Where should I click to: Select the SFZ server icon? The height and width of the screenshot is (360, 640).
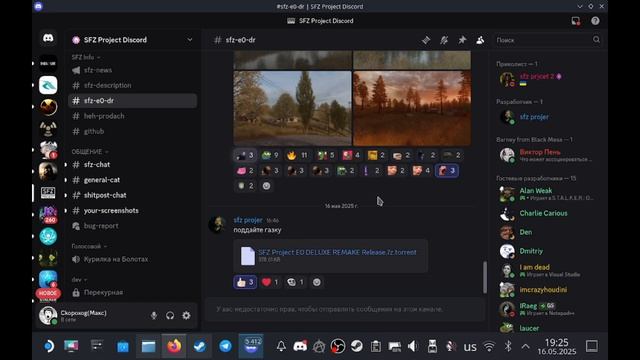48,193
